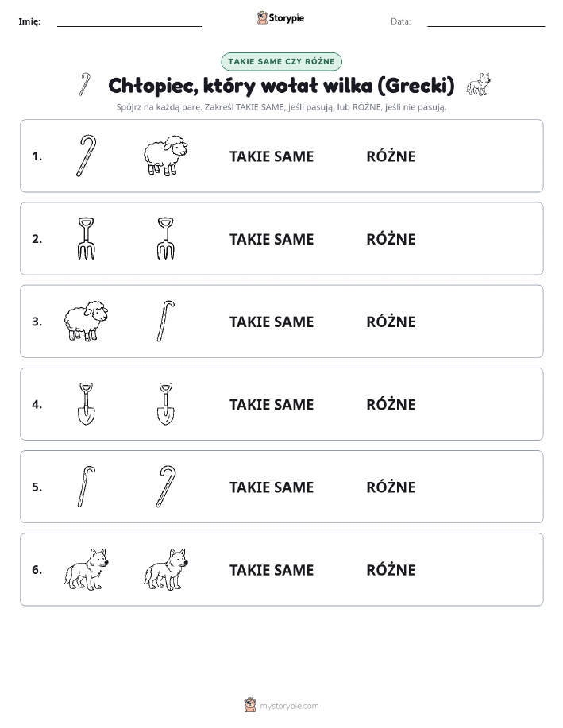Screen dimensions: 563x728
Task: Click the Storypie bear logo at top
Action: tap(262, 18)
